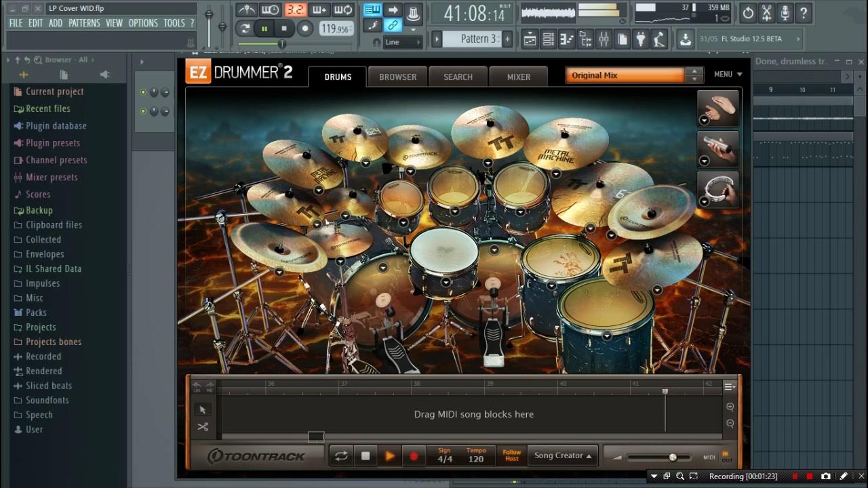
Task: Switch to EZdrummer SEARCH tab
Action: [x=458, y=77]
